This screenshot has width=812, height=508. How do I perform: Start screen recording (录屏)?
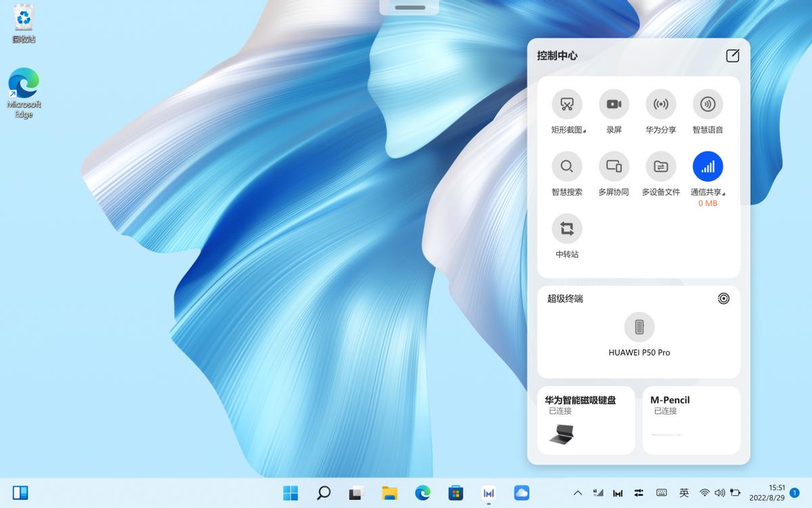(x=614, y=104)
